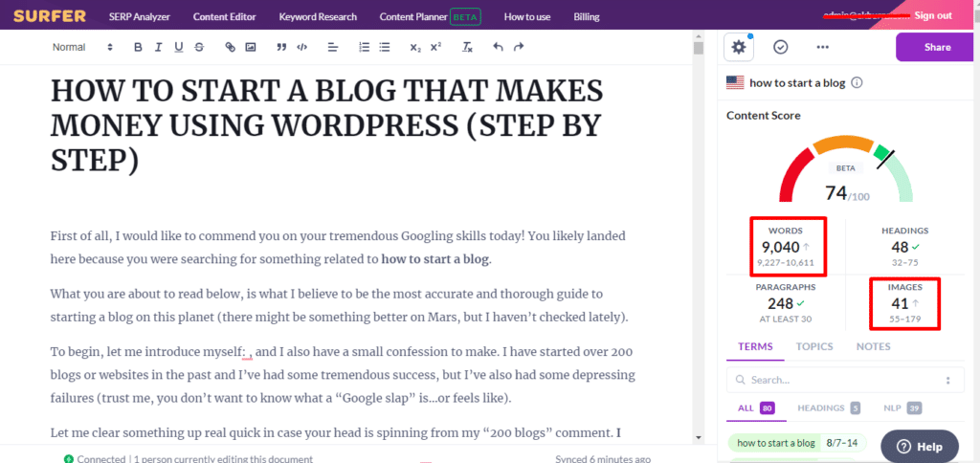Switch to the TOPICS tab
Screen dimensions: 980x463
(814, 347)
